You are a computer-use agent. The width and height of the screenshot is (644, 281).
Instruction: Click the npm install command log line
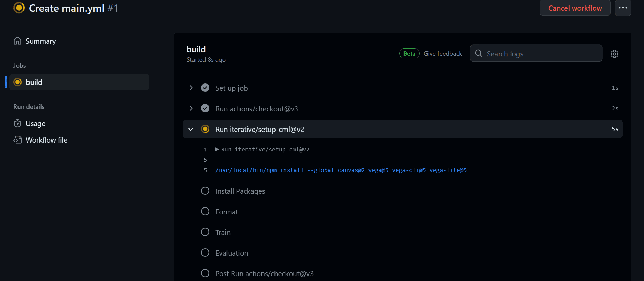pyautogui.click(x=341, y=170)
